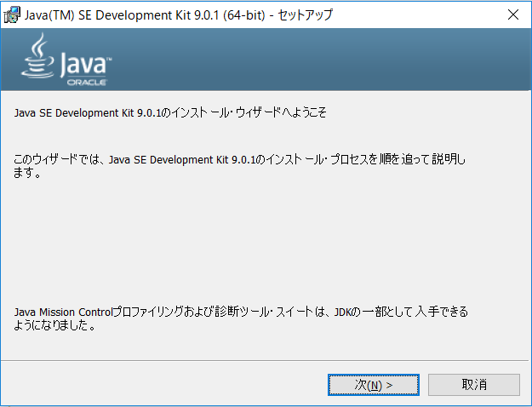Click the paragraph starting 'このウィザードでは'
532x407 pixels.
(x=239, y=166)
